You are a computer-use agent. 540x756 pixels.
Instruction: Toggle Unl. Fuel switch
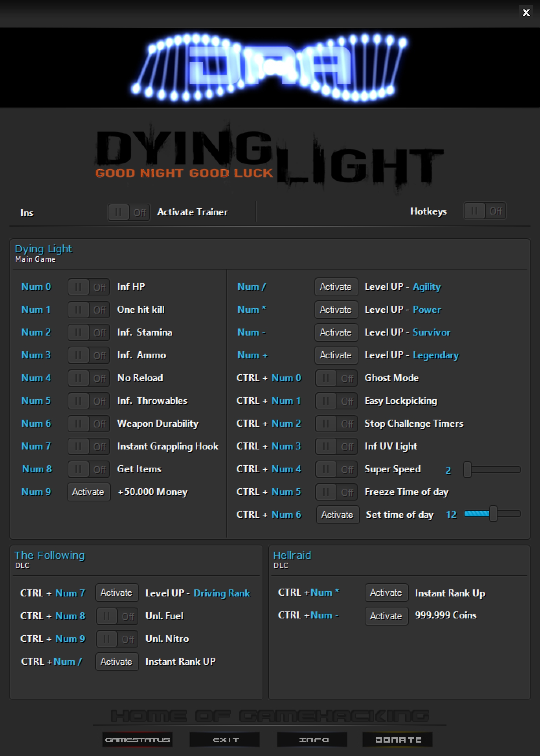(x=117, y=616)
